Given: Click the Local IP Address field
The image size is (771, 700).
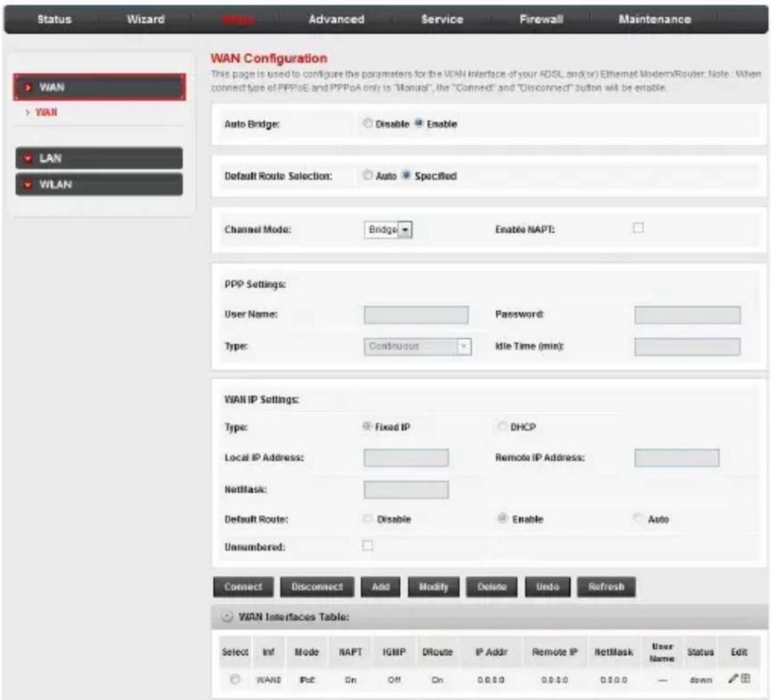Looking at the screenshot, I should coord(406,458).
